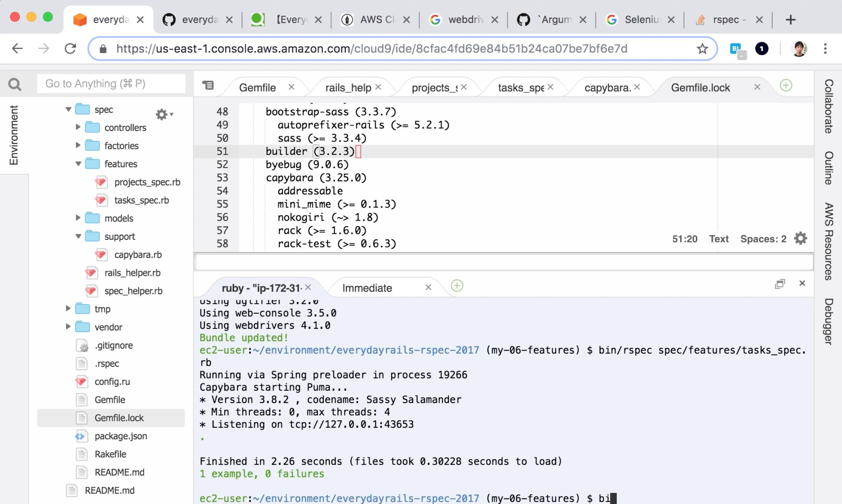This screenshot has height=504, width=842.
Task: Open Chrome menu three dots
Action: 825,48
